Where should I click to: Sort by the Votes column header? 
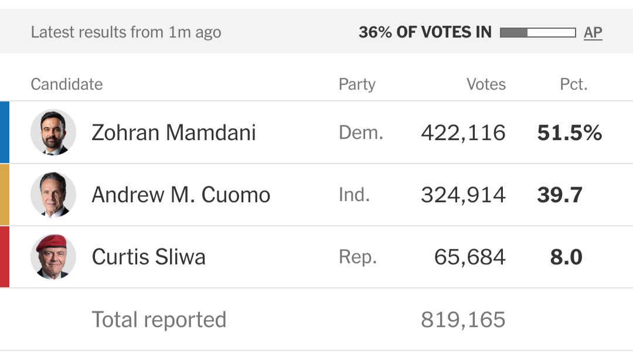pyautogui.click(x=486, y=84)
